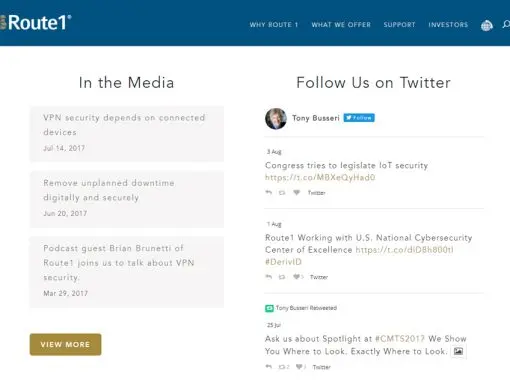Follow Tony Busseri on Twitter
This screenshot has width=510, height=382.
point(359,118)
